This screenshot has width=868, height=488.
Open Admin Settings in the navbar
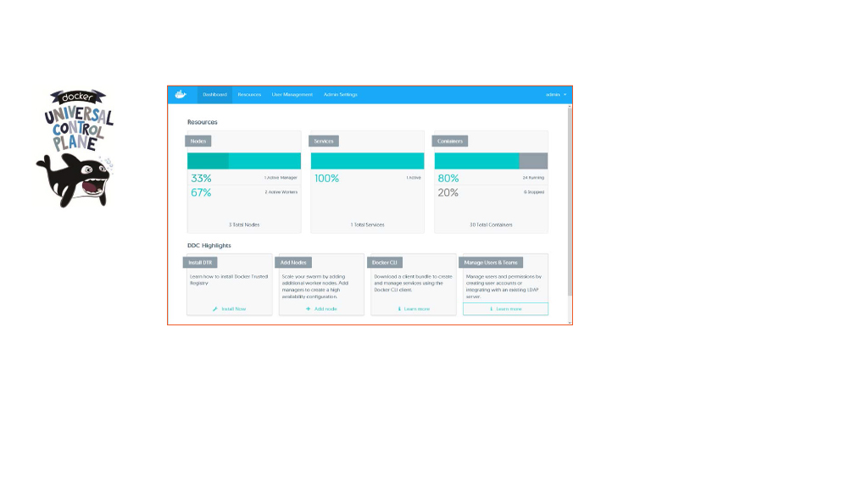click(341, 95)
